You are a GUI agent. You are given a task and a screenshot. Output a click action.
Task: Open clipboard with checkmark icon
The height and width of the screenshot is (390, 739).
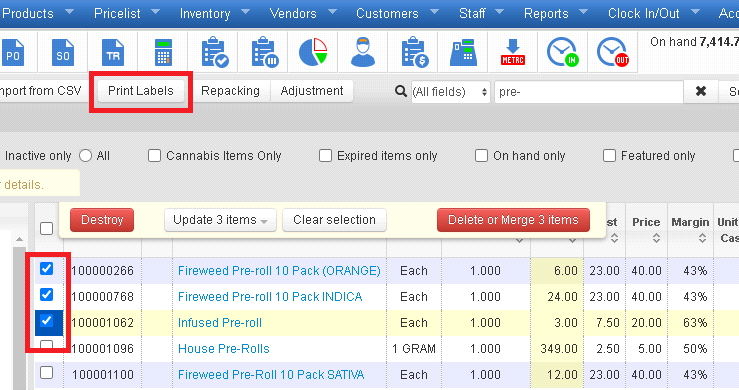(214, 52)
